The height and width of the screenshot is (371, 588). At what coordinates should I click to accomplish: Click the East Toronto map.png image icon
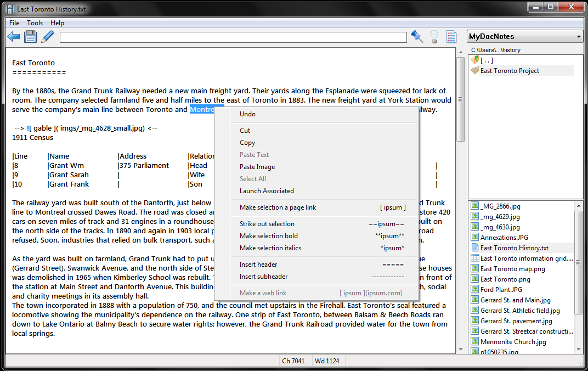(475, 268)
